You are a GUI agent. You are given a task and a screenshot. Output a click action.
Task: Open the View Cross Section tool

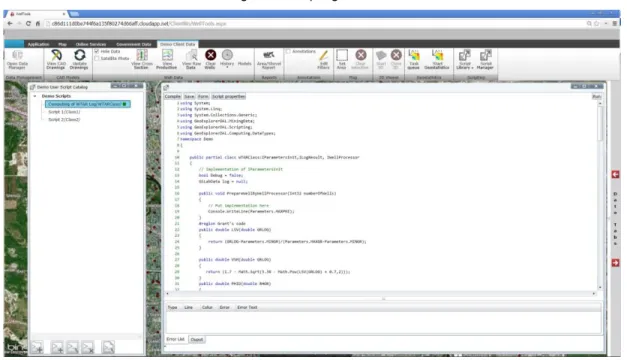(142, 59)
